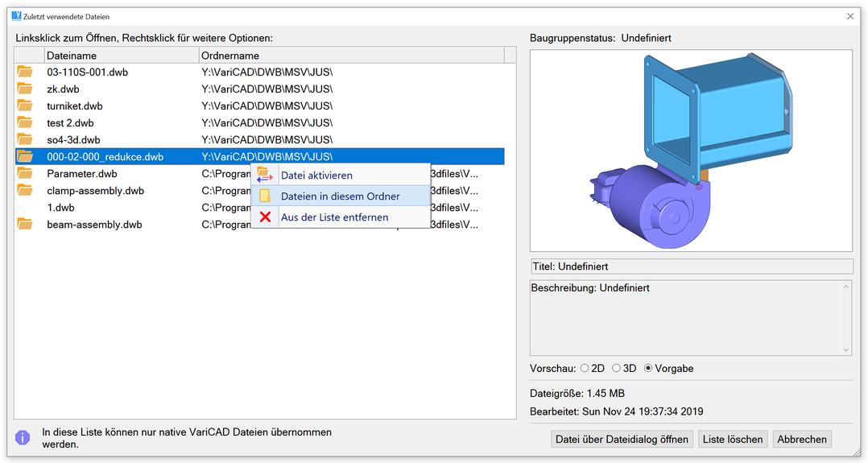Select the Vorgabe preview option
868x463 pixels.
point(648,368)
